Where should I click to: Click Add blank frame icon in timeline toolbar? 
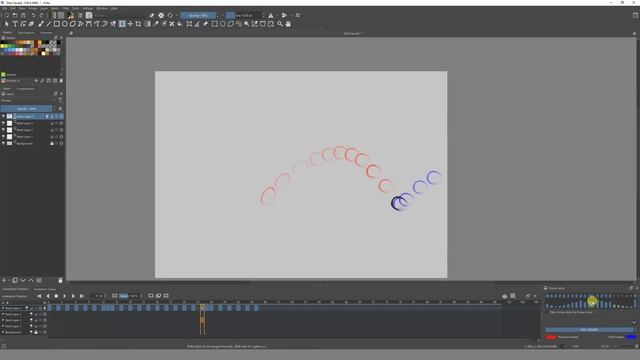(151, 296)
